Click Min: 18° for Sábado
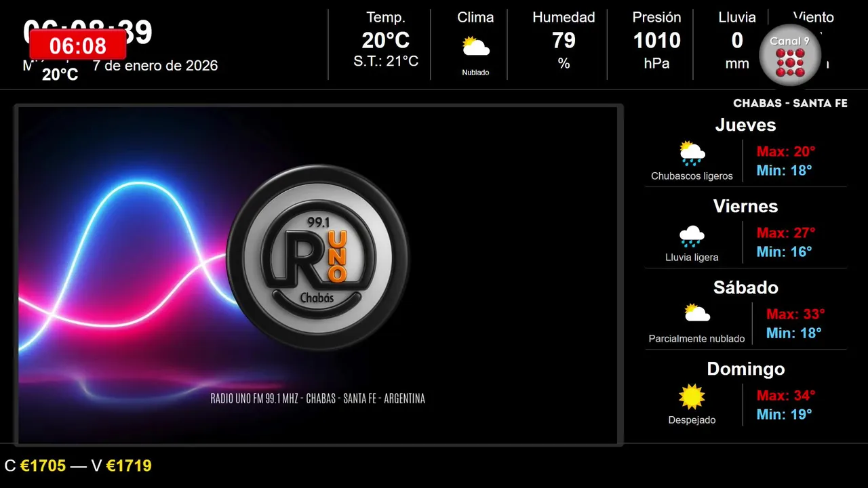The height and width of the screenshot is (488, 868). click(x=794, y=333)
